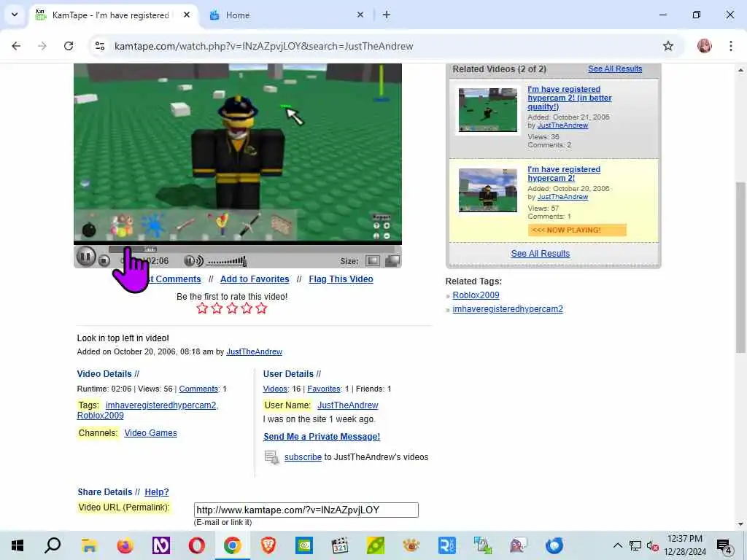Open Roblox2009 related tag

[x=476, y=295]
